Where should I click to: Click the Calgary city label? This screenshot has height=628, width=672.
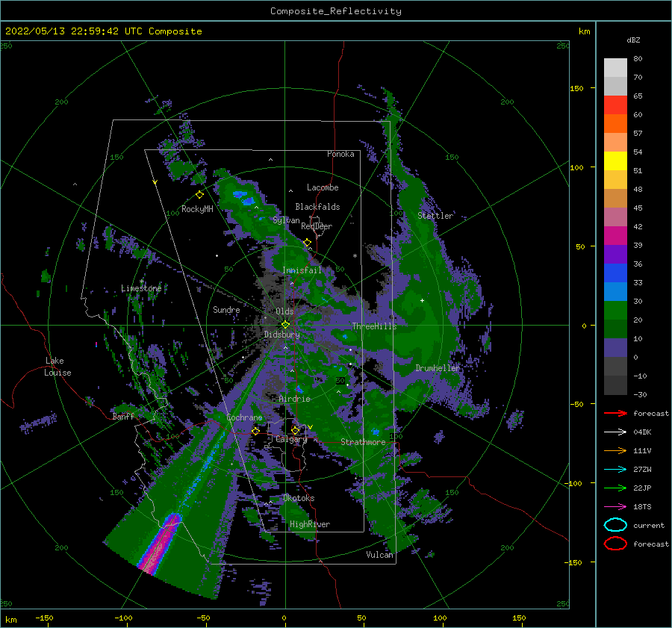(x=291, y=439)
